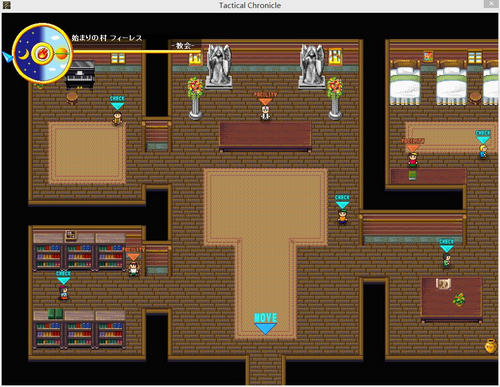500x387 pixels.
Task: Click the blue MOVE arrow marker
Action: 265,323
